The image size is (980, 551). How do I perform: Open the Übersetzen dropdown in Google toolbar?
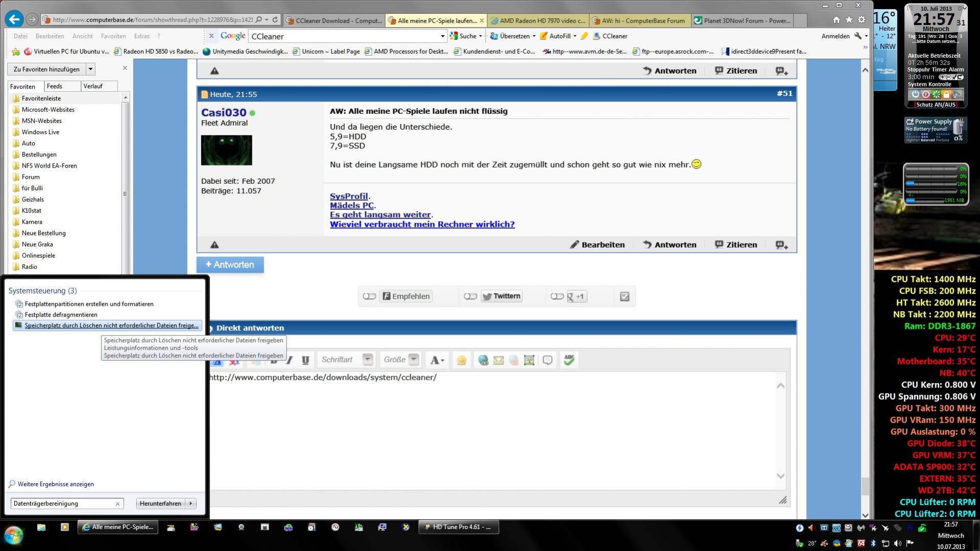pos(534,36)
